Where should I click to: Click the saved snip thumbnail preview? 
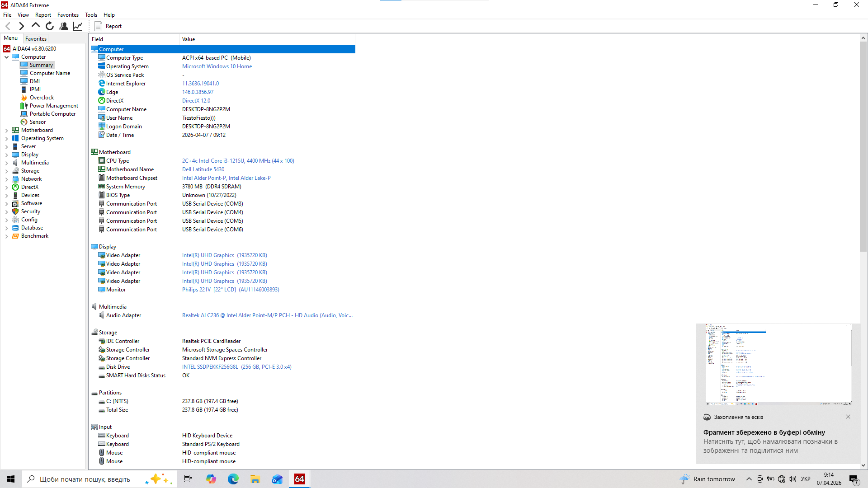(x=778, y=364)
